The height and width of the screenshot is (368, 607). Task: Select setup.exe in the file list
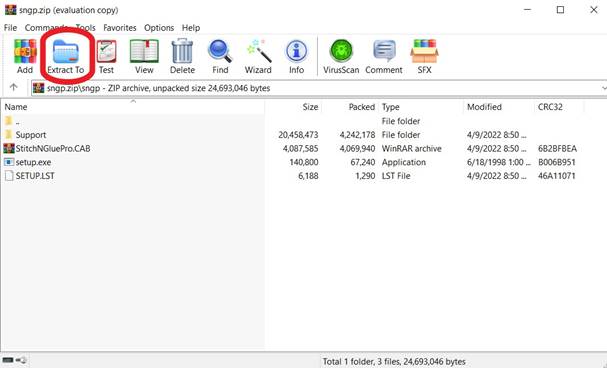pos(33,162)
